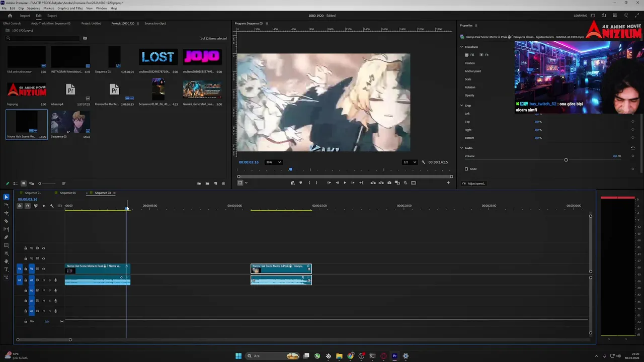This screenshot has height=362, width=644.
Task: Select the Selection tool arrow in toolbar
Action: pyautogui.click(x=6, y=197)
